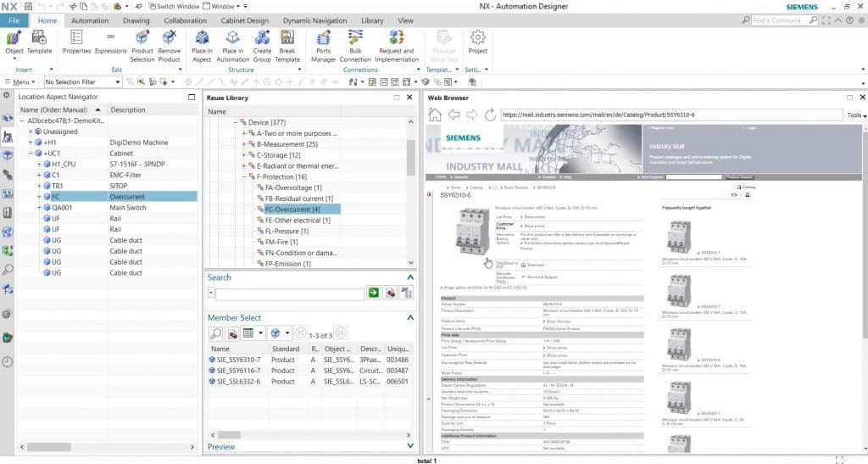Open the Help question mark icon
This screenshot has height=464, width=868.
(x=849, y=20)
